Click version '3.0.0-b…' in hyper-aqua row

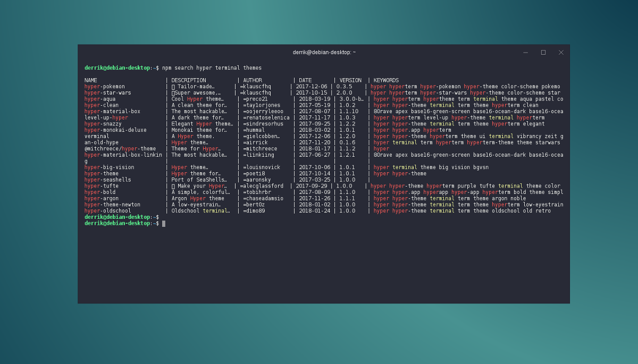tap(351, 99)
